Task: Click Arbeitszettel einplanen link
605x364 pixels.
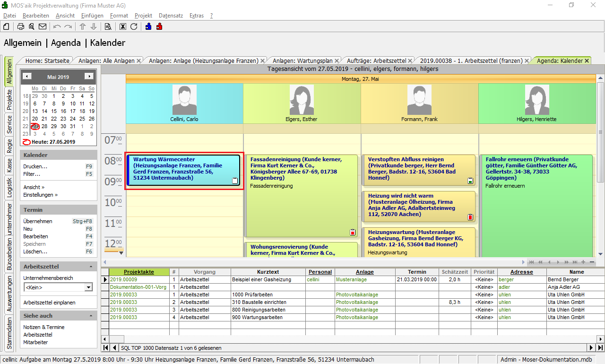Action: (x=49, y=303)
